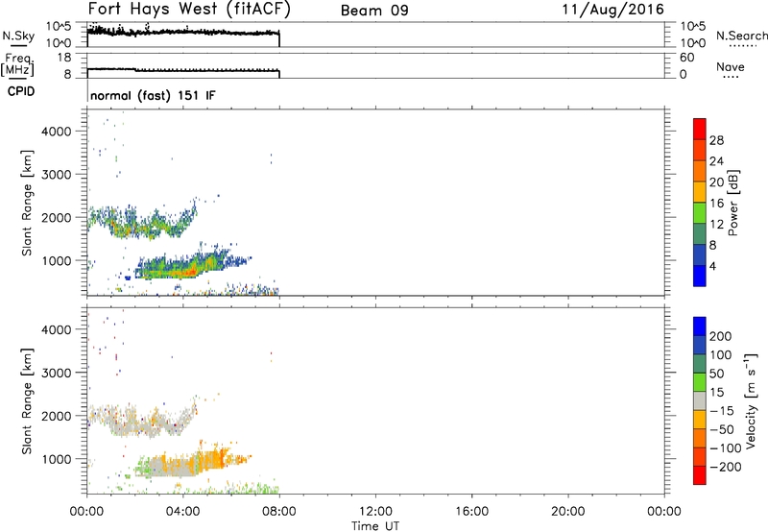Click the gray −15 to 15 Velocity segment
This screenshot has width=768, height=532.
pyautogui.click(x=700, y=400)
